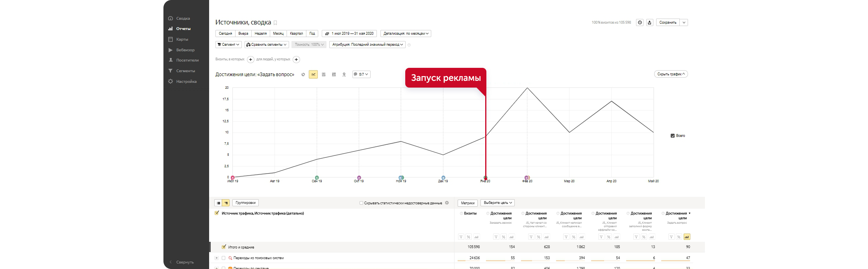This screenshot has height=269, width=868.
Task: Click the highlighted chart icon under Задать вопрос
Action: 687,237
